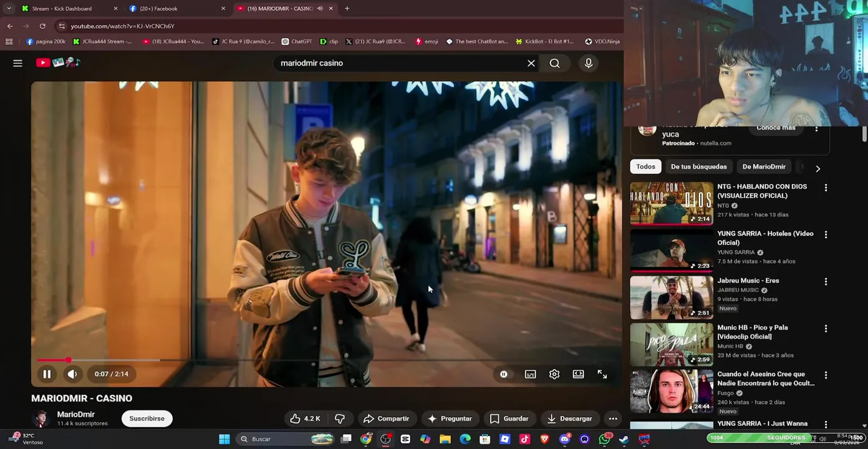Play YUNG SARRIA Hoteles thumbnail
This screenshot has width=868, height=449.
[x=671, y=251]
